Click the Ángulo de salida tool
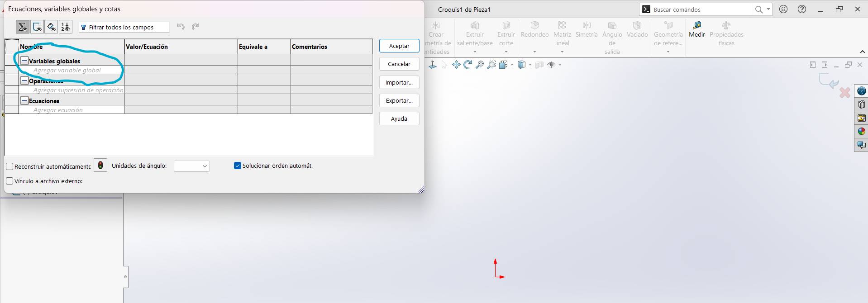868x303 pixels. coord(612,38)
